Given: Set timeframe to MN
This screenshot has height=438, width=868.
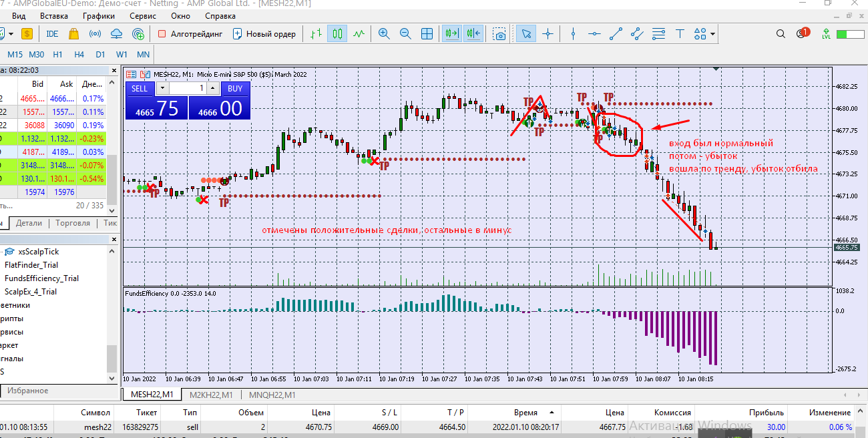Looking at the screenshot, I should 143,54.
